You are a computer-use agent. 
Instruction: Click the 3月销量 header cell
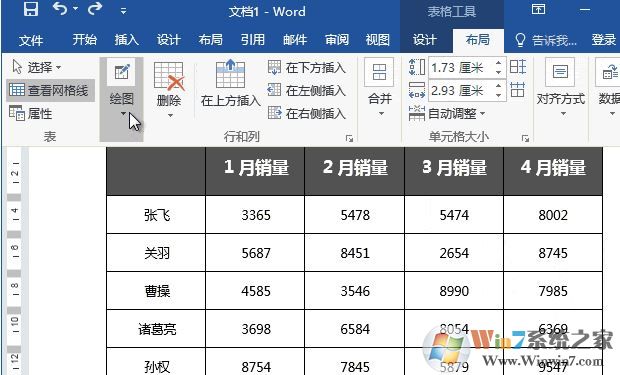click(454, 171)
